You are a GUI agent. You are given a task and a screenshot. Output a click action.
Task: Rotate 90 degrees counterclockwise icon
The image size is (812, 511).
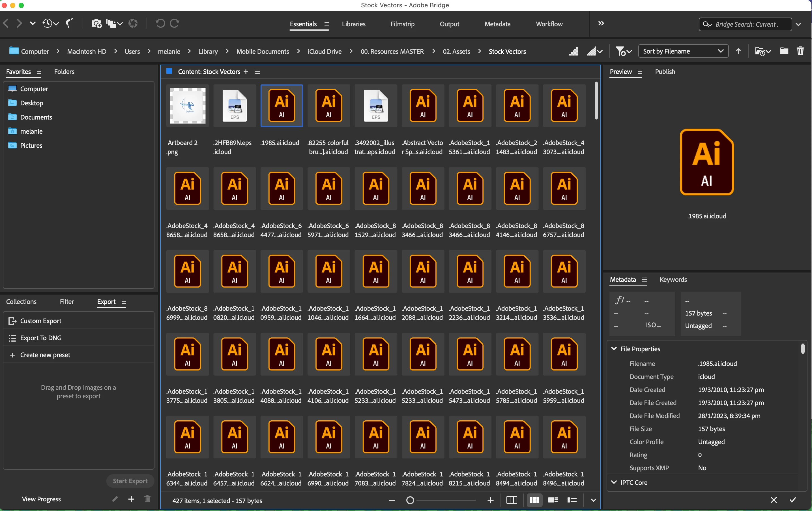pyautogui.click(x=160, y=24)
